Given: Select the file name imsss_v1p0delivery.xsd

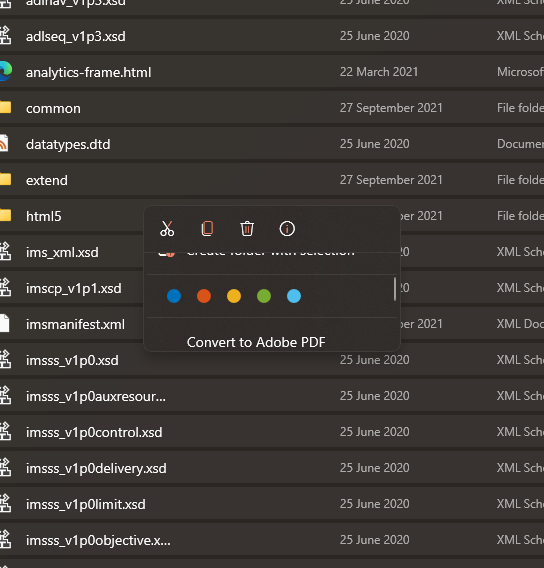Looking at the screenshot, I should 96,468.
